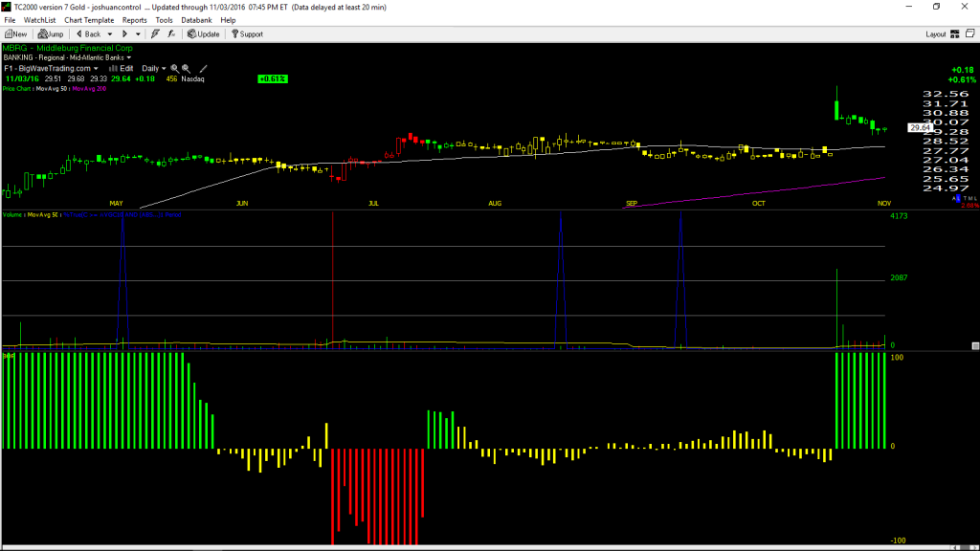The height and width of the screenshot is (551, 980).
Task: Click the first magnifier zoom icon
Action: [x=175, y=69]
